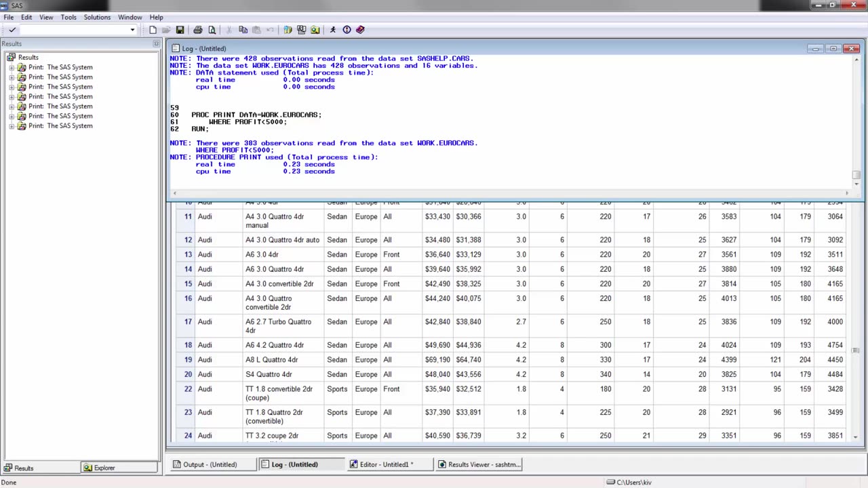The height and width of the screenshot is (488, 868).
Task: Click the Log window title icon
Action: [176, 48]
